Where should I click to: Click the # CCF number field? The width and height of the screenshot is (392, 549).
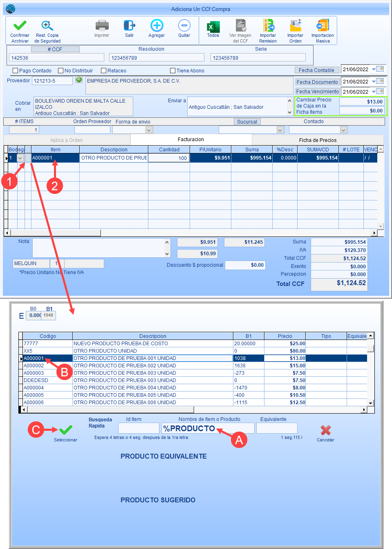pyautogui.click(x=56, y=58)
